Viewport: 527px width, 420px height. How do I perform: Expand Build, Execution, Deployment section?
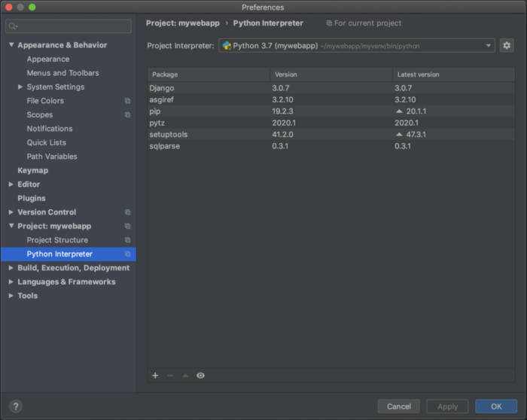[x=11, y=268]
